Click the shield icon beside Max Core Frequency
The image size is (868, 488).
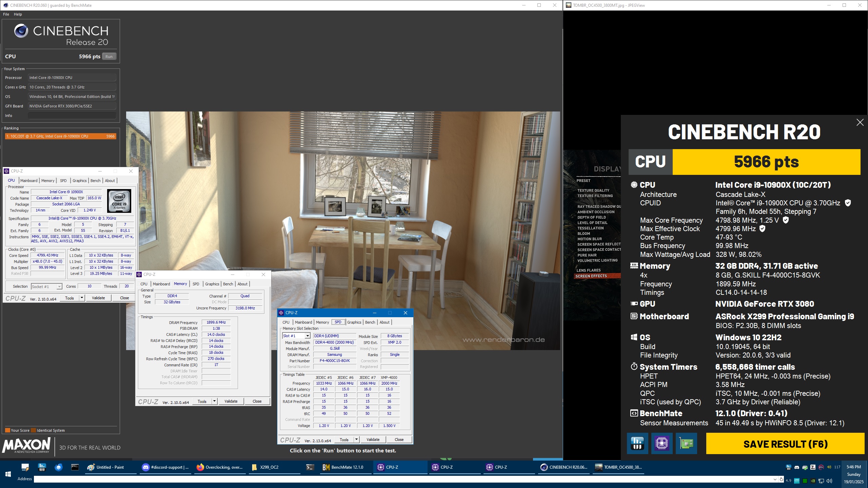click(786, 220)
